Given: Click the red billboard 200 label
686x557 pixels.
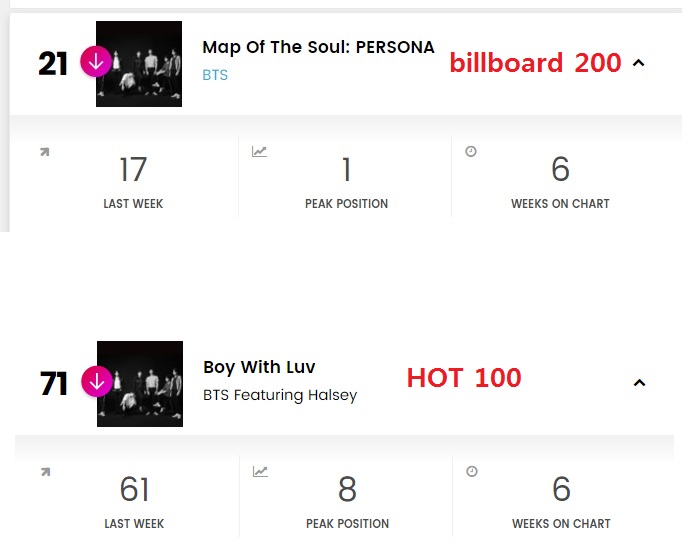Looking at the screenshot, I should click(x=535, y=63).
